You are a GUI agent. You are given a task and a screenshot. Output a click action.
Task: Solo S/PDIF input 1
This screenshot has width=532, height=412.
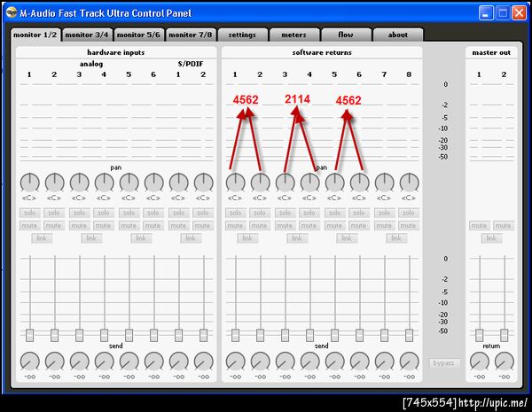(x=178, y=213)
